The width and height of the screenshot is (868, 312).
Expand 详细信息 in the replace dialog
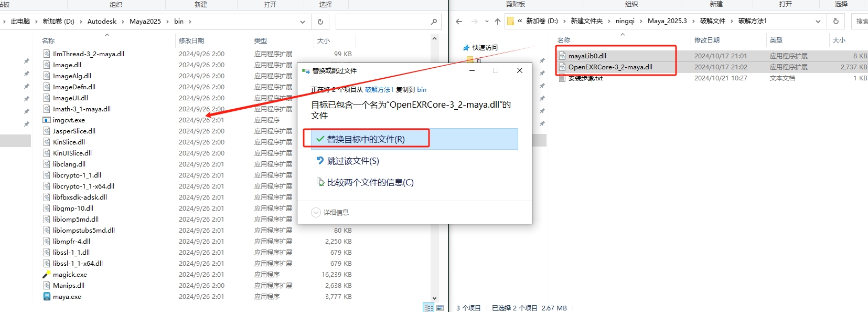pos(330,212)
